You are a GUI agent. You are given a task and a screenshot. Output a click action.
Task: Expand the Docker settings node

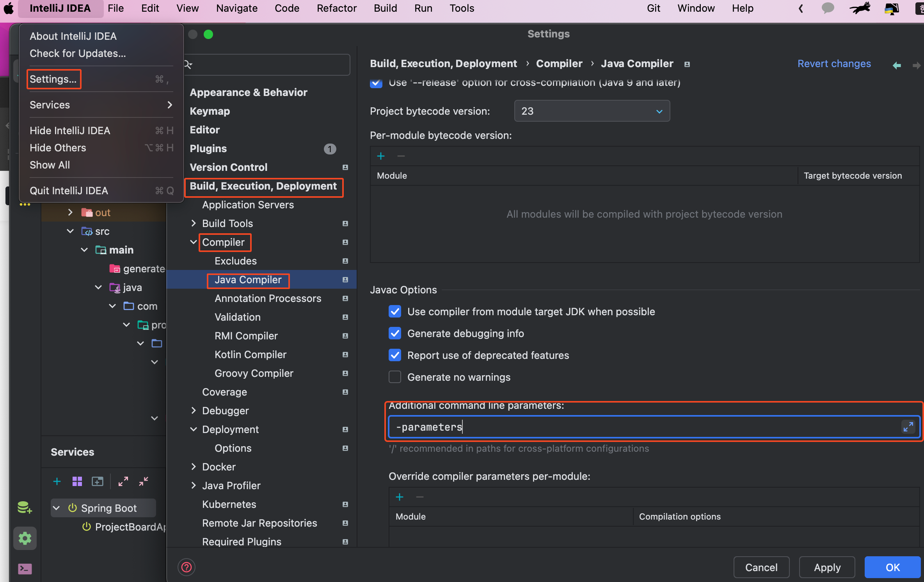pos(194,467)
